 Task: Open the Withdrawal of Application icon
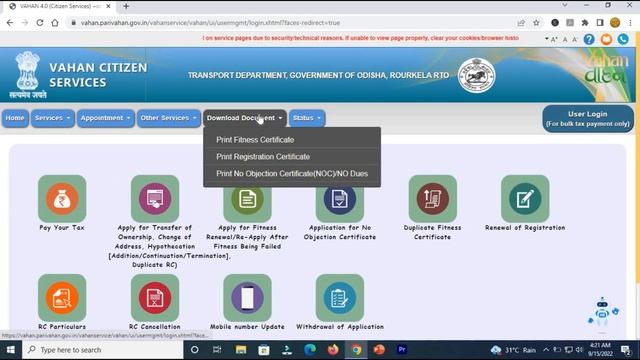point(340,298)
